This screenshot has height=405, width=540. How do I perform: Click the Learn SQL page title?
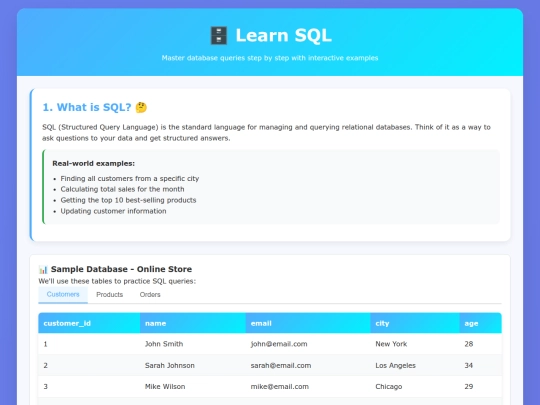[x=283, y=35]
